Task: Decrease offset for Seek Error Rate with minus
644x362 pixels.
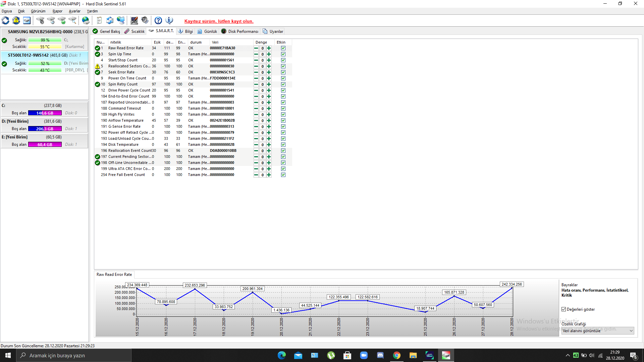Action: pos(256,72)
